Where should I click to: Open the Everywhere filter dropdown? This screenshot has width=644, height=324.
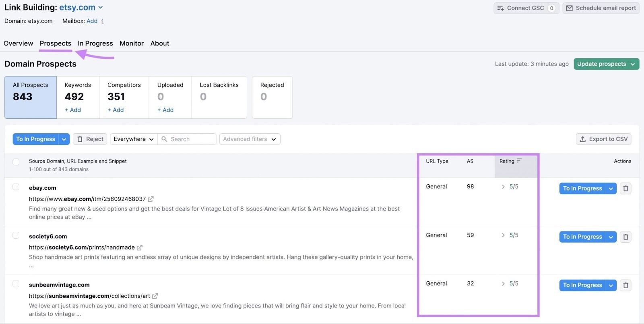(x=134, y=139)
